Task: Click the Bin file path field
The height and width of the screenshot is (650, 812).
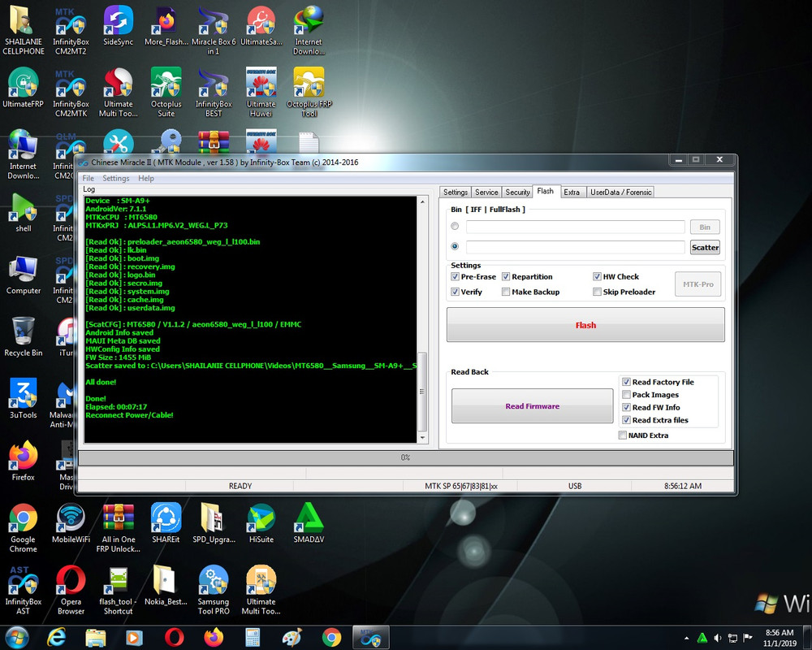Action: [576, 227]
